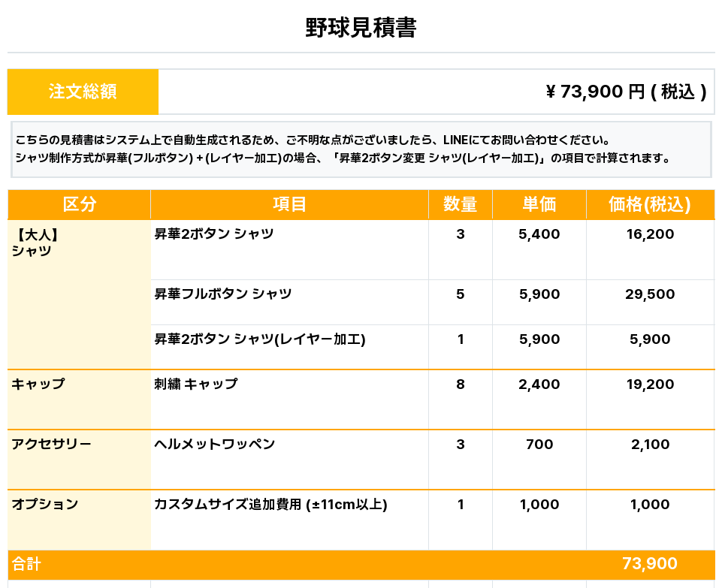This screenshot has width=722, height=588.
Task: Select the 単価 column header
Action: click(539, 204)
